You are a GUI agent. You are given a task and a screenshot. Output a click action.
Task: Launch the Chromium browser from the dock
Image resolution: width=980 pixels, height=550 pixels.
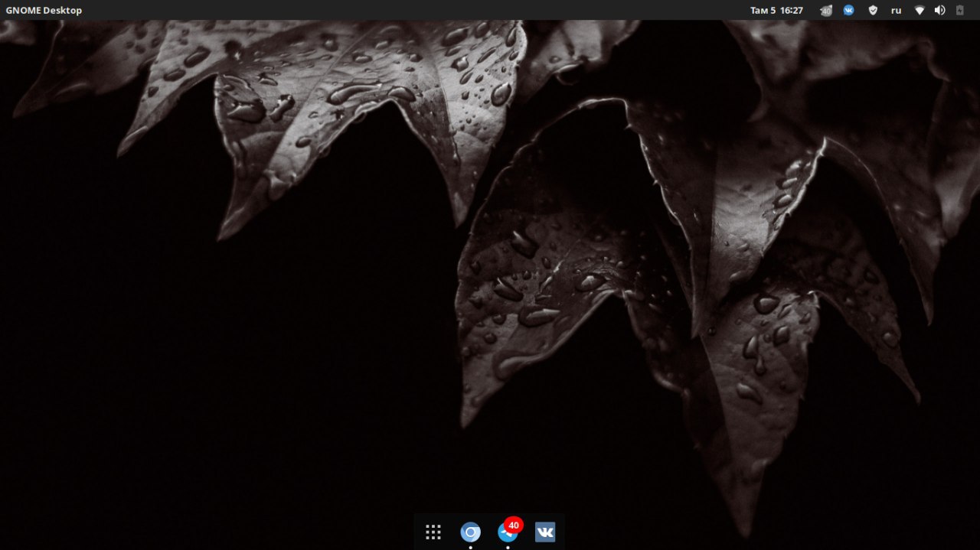[x=470, y=532]
